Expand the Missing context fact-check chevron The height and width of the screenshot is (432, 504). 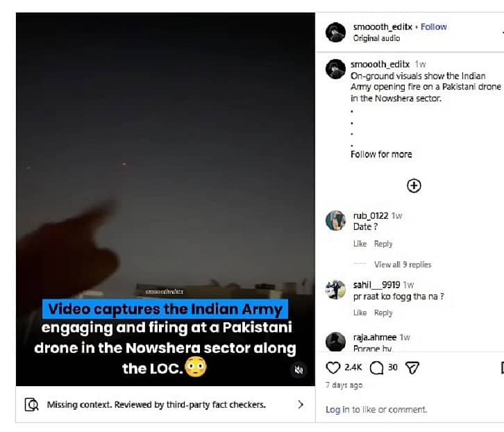301,404
